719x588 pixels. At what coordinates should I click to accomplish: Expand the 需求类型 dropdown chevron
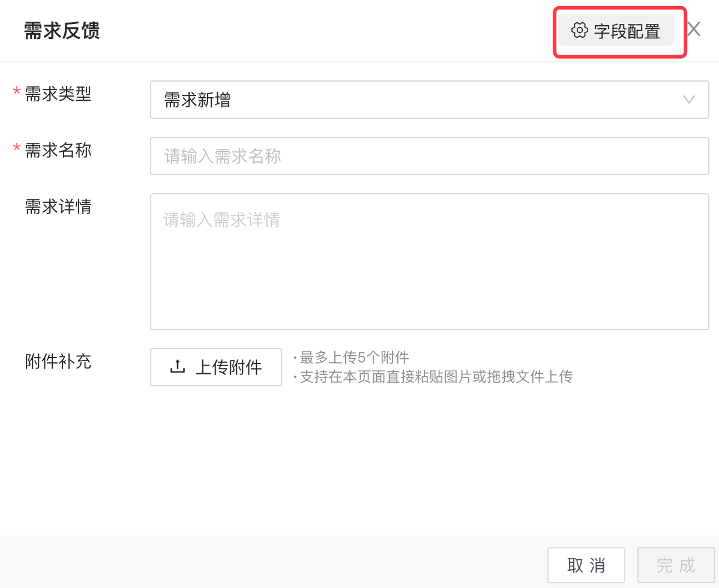tap(689, 100)
